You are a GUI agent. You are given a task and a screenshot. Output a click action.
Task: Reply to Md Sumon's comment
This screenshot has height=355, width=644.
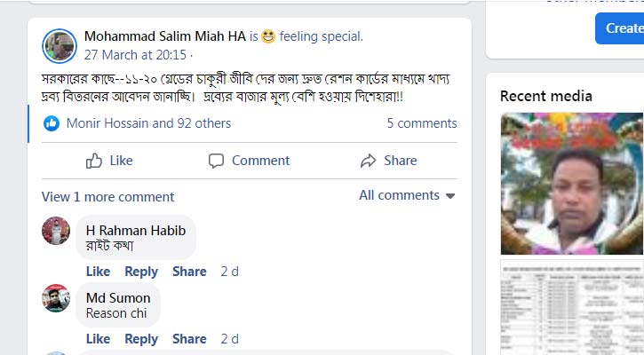pyautogui.click(x=140, y=339)
